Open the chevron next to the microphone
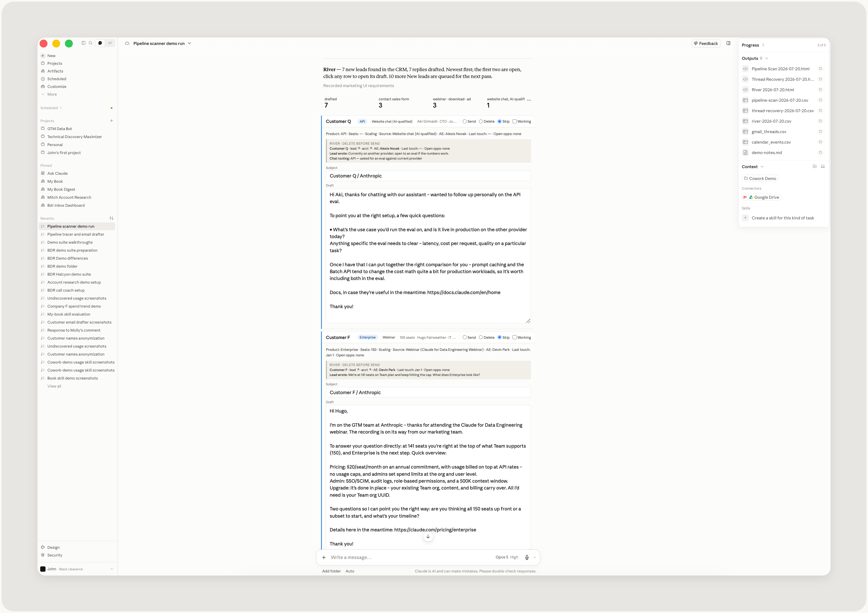 (x=535, y=557)
